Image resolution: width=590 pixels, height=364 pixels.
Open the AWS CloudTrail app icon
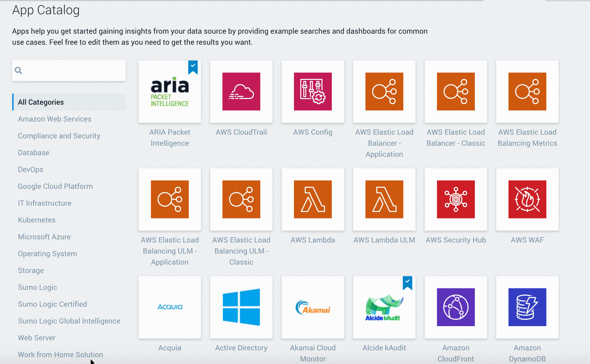(241, 92)
